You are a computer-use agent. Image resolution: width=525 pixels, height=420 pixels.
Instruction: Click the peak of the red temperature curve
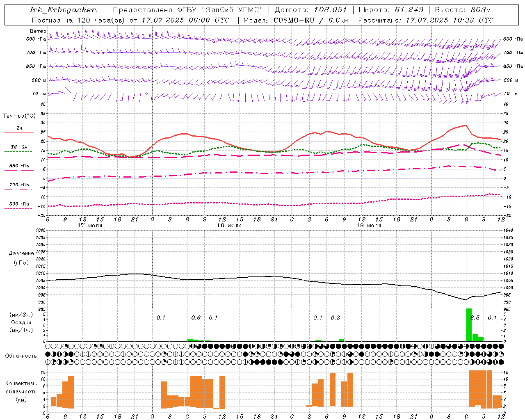[x=466, y=125]
